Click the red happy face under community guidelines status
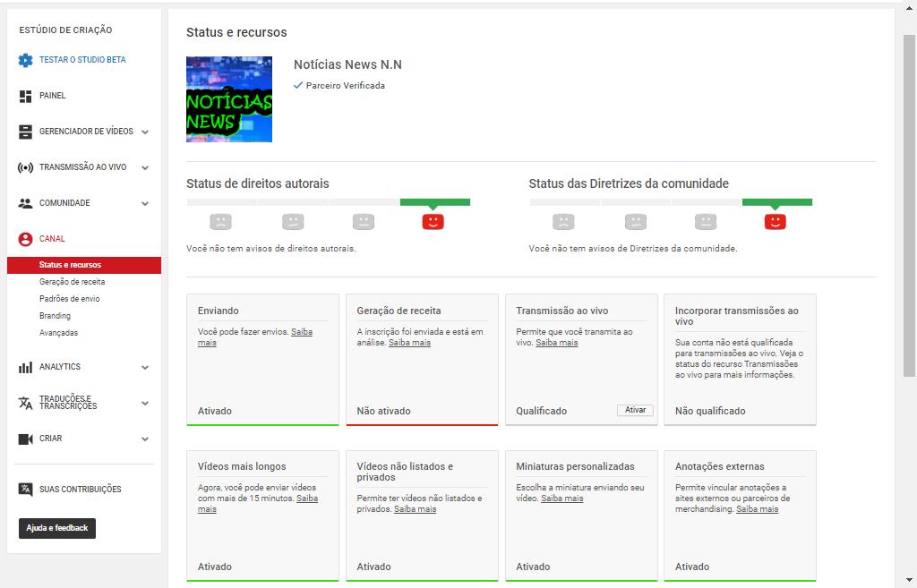Viewport: 917px width, 588px height. click(x=775, y=222)
